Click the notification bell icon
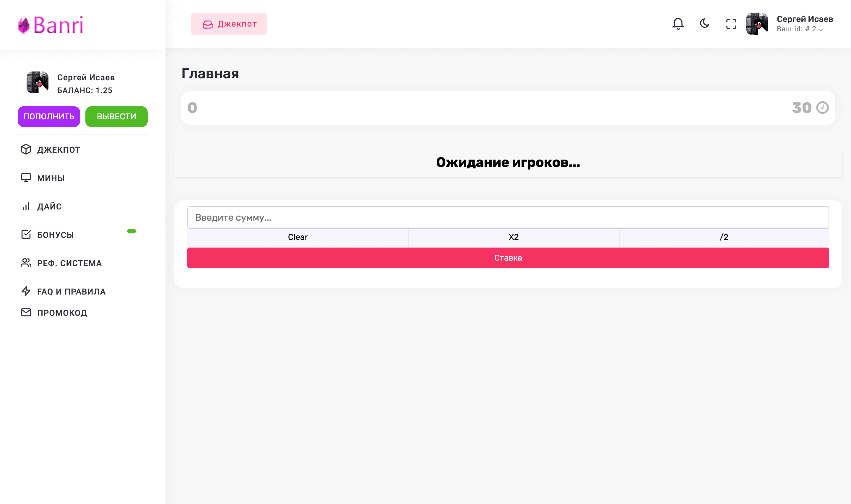851x504 pixels. pos(678,24)
